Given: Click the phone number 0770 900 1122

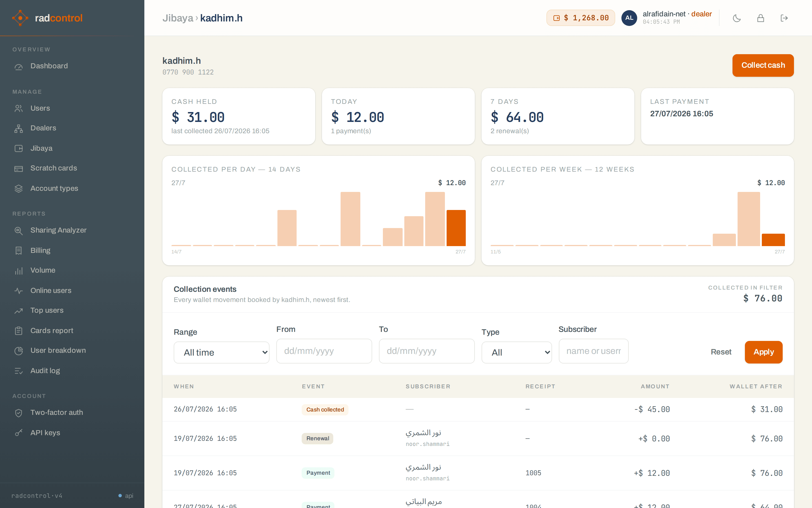Looking at the screenshot, I should [188, 72].
